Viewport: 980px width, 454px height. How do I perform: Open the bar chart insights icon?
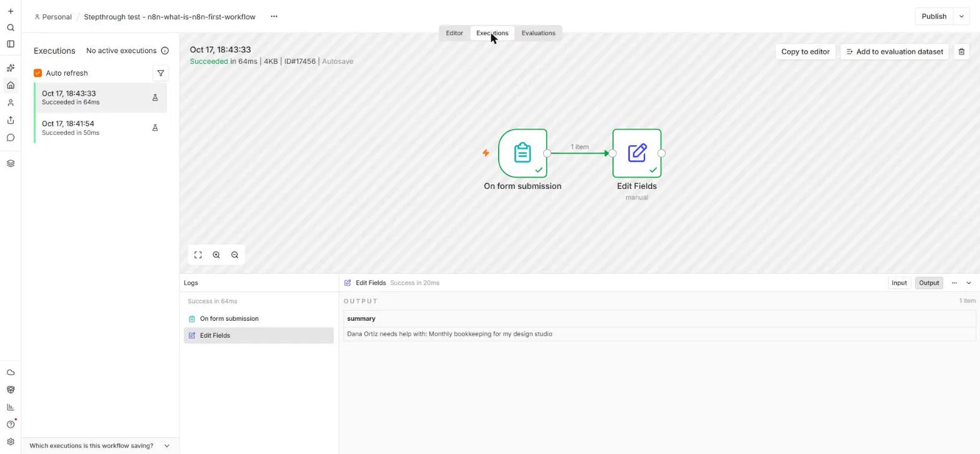[11, 407]
